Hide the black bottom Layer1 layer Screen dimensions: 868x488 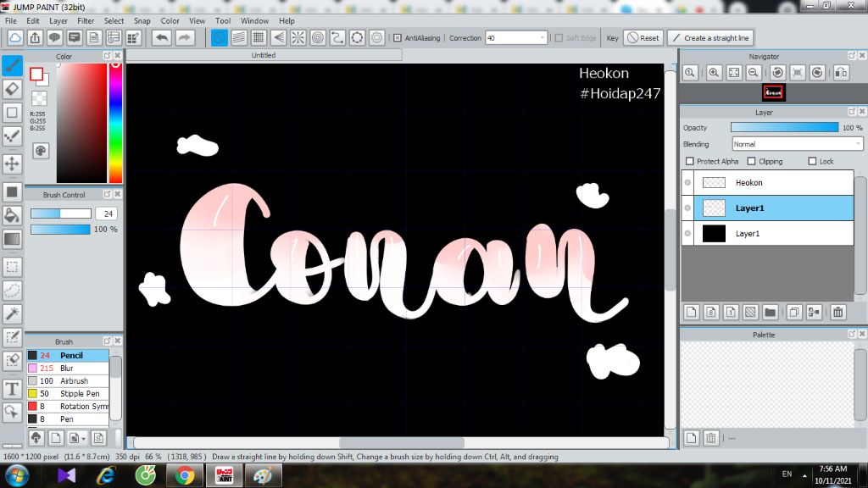pos(687,234)
